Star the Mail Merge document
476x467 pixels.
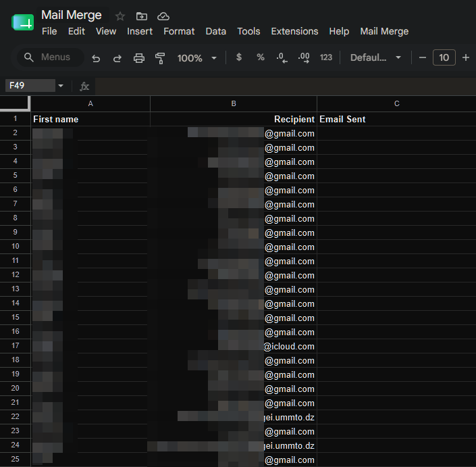pos(120,16)
